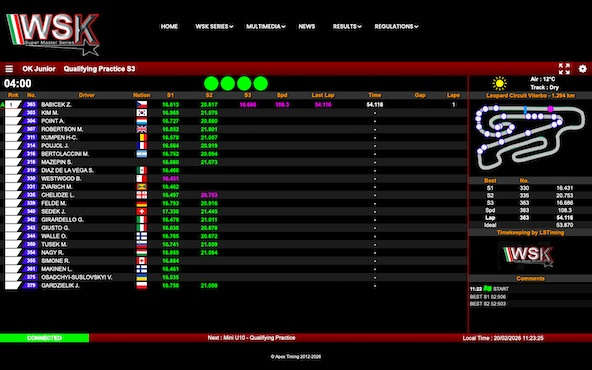Screen dimensions: 592x370
Task: Click the Finnish flag for WALLE O.
Action: point(142,236)
